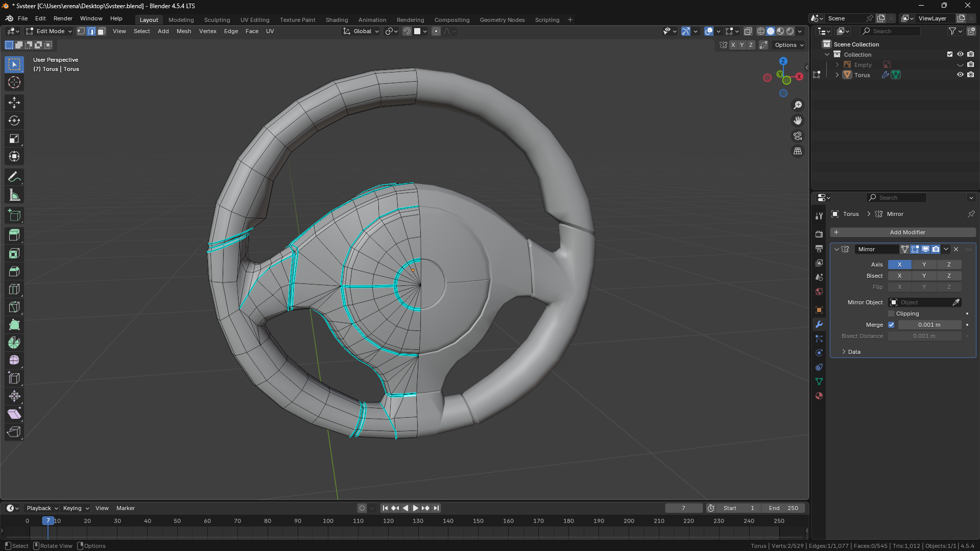Expand the Data section of Mirror modifier
This screenshot has width=980, height=551.
pos(854,352)
